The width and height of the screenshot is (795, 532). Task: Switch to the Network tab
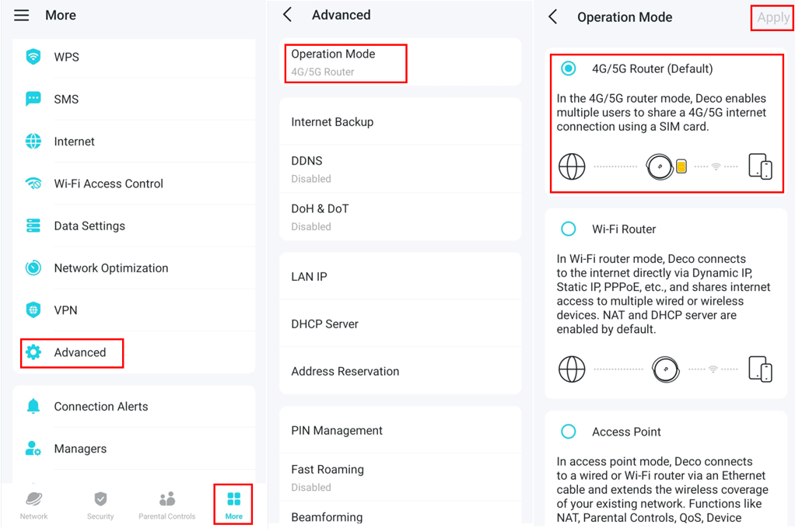click(x=33, y=505)
